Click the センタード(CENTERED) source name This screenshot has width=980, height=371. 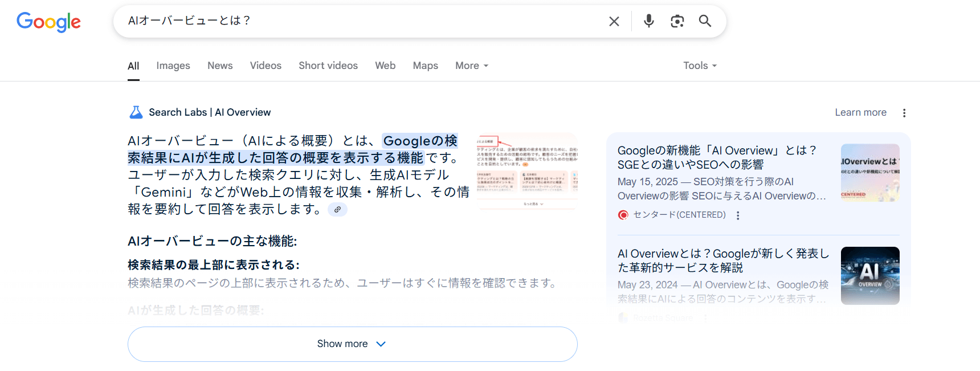680,215
